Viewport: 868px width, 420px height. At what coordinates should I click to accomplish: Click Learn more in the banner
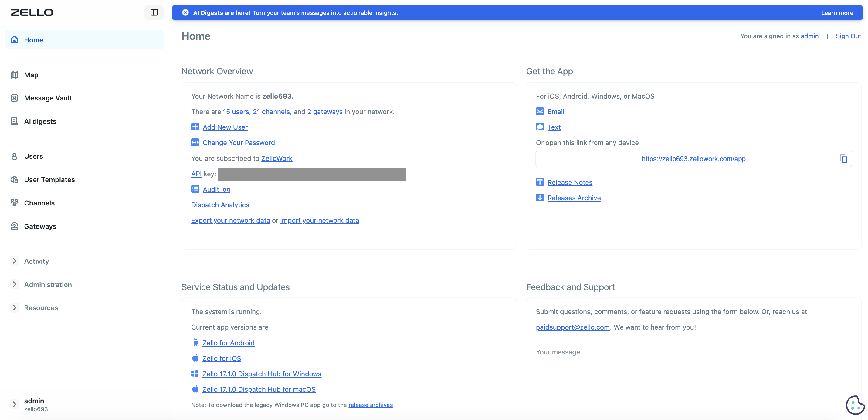837,13
